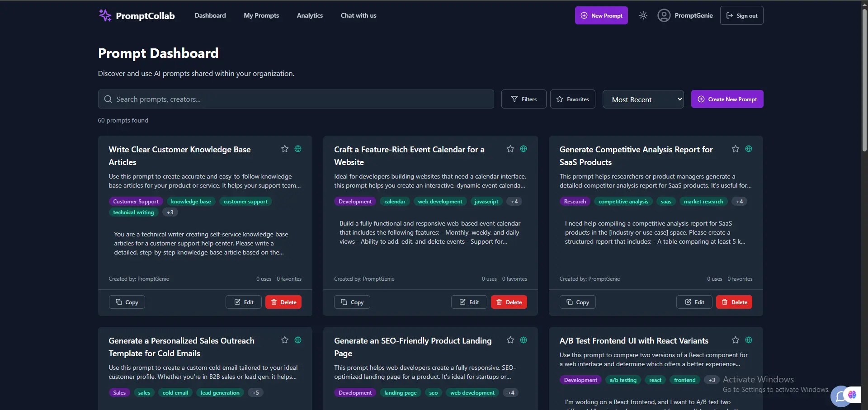Expand +4 tags on Competitive Analysis card
The width and height of the screenshot is (868, 410).
[x=739, y=202]
